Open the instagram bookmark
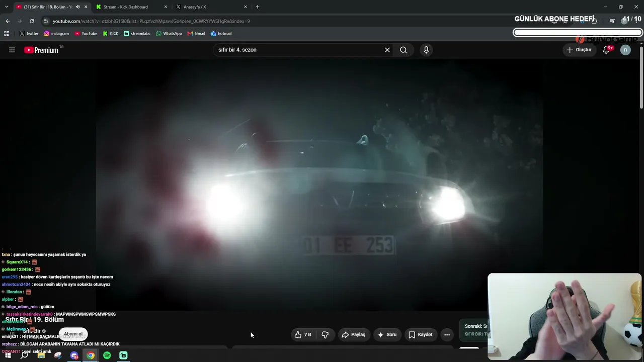Screen dimensions: 644x362 pyautogui.click(x=56, y=34)
